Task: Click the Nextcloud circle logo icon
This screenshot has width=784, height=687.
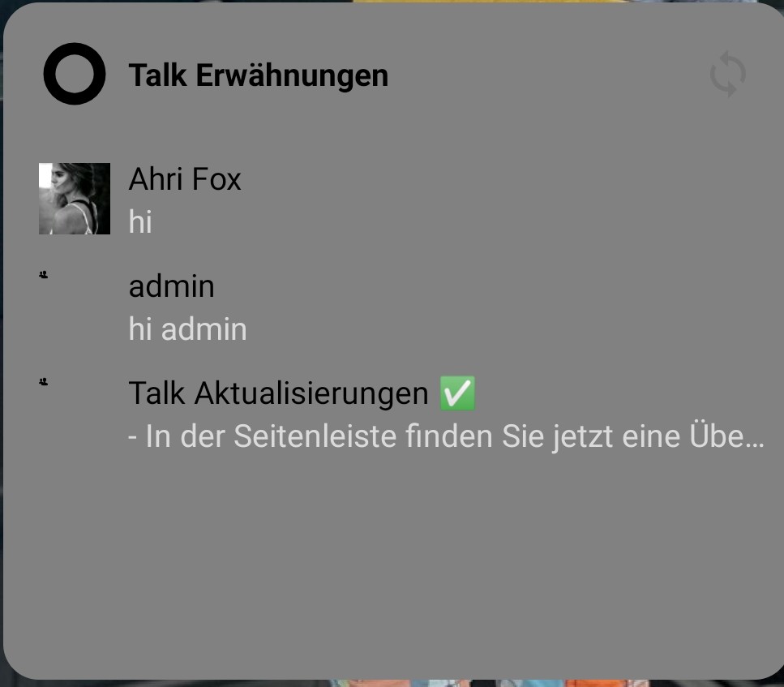Action: click(75, 74)
